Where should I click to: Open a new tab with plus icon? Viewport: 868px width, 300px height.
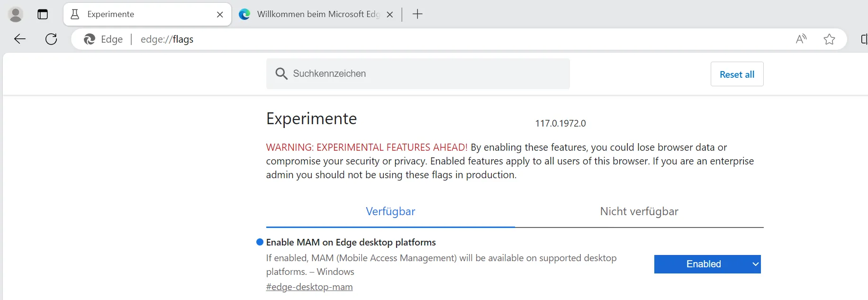[417, 14]
